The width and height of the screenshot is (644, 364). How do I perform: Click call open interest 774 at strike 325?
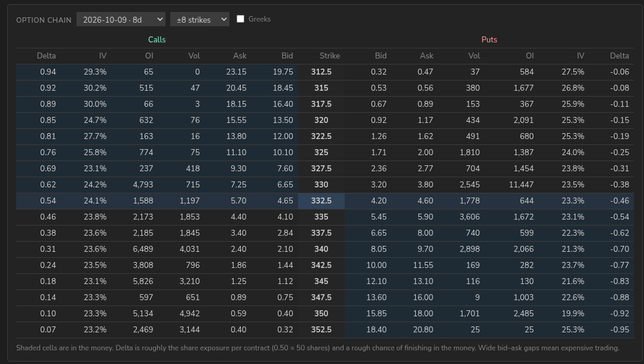tap(146, 152)
